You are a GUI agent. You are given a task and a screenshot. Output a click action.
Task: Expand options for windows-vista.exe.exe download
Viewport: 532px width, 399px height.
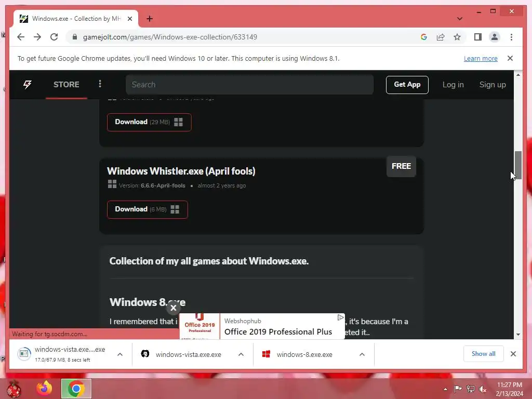click(241, 354)
